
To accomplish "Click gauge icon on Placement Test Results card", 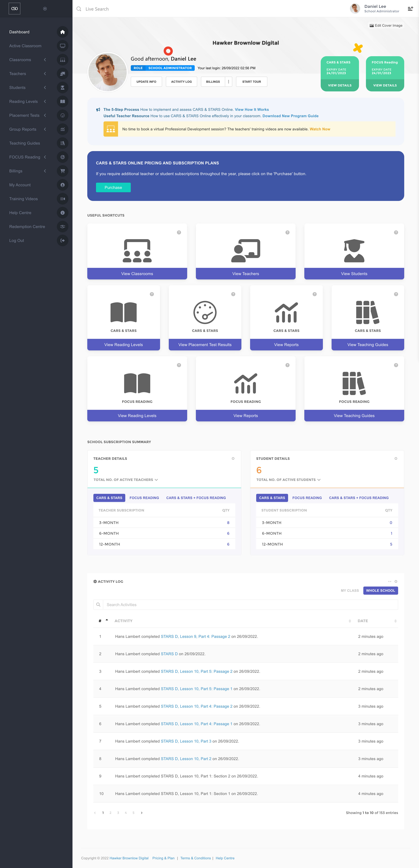I will (x=205, y=312).
